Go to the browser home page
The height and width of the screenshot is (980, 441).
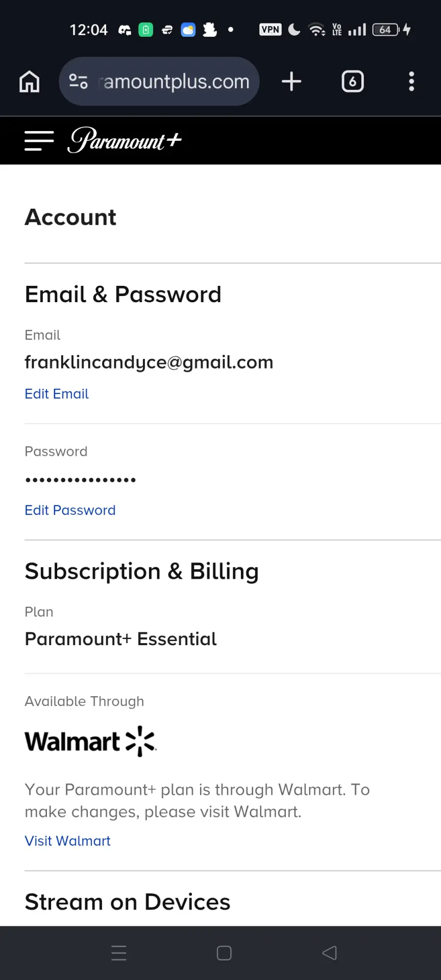[29, 82]
